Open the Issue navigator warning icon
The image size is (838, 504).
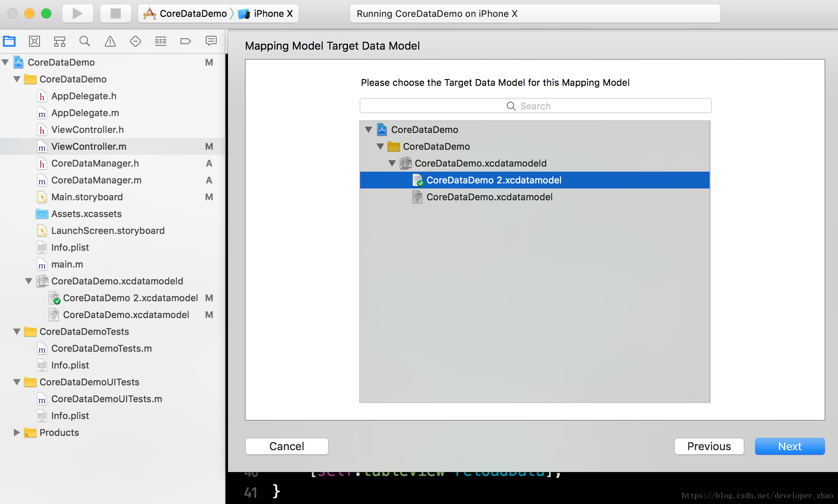click(x=110, y=41)
